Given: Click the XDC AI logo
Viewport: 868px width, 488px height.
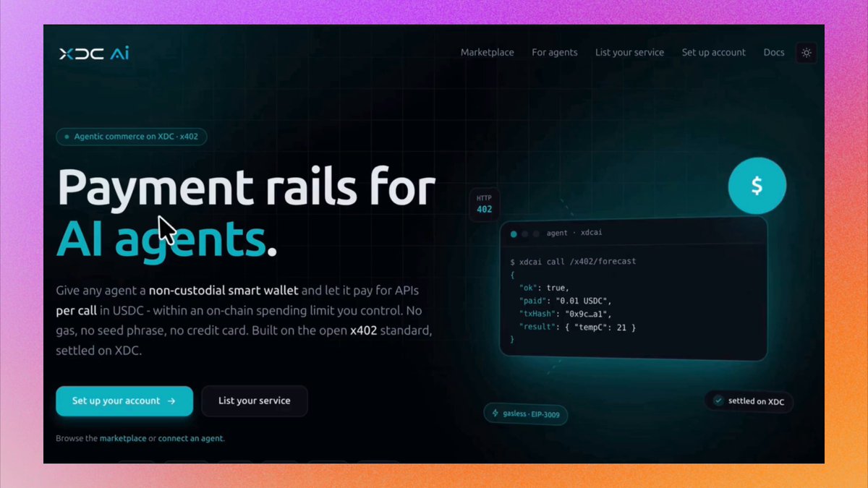Looking at the screenshot, I should (x=94, y=53).
